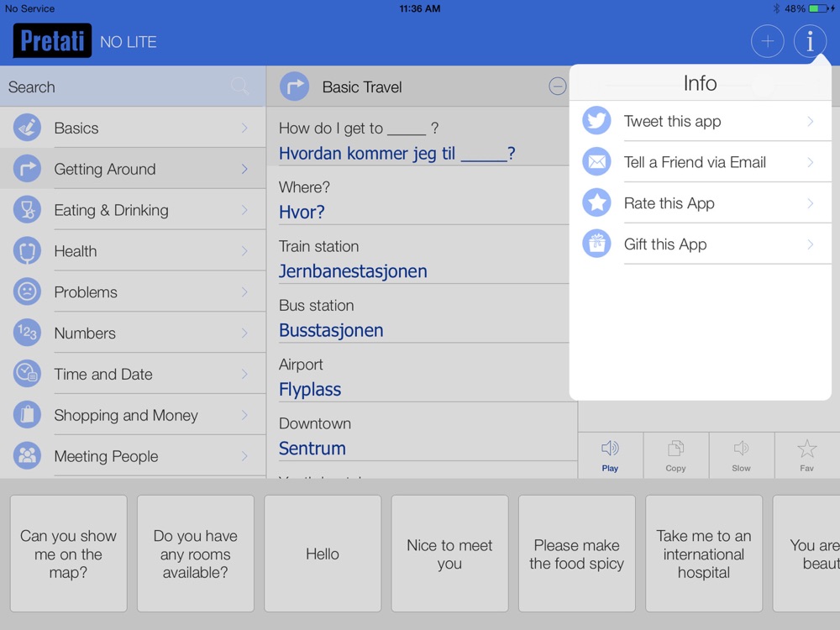Tap the info icon in header
The height and width of the screenshot is (630, 840).
pyautogui.click(x=810, y=41)
